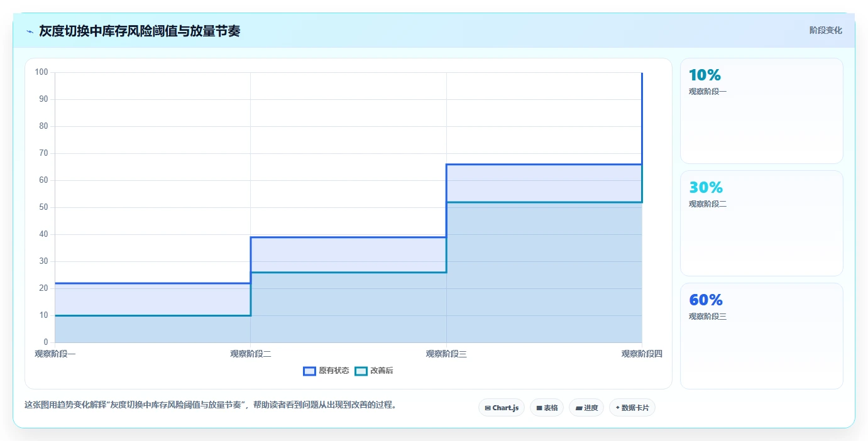Click the chart title 灰度切换中库存风险阈值与放量节奏
The image size is (868, 441).
click(x=140, y=31)
